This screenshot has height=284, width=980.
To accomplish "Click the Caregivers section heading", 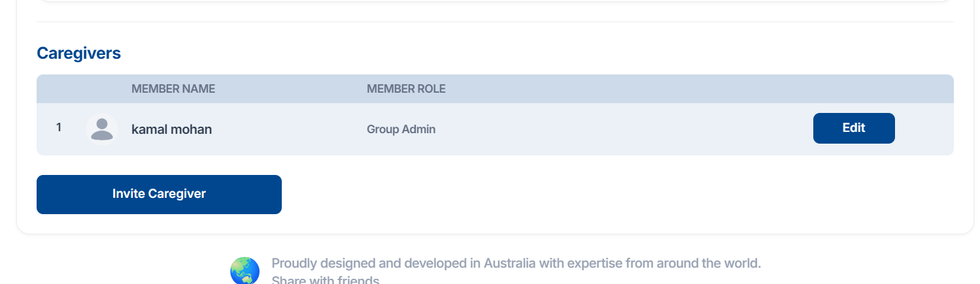I will pyautogui.click(x=78, y=54).
